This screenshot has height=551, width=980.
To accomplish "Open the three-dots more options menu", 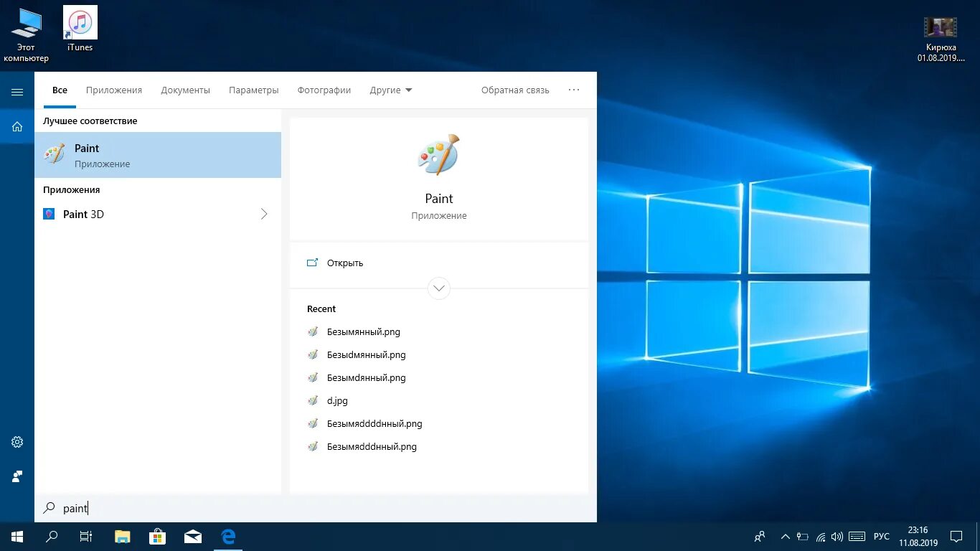I will pyautogui.click(x=574, y=90).
